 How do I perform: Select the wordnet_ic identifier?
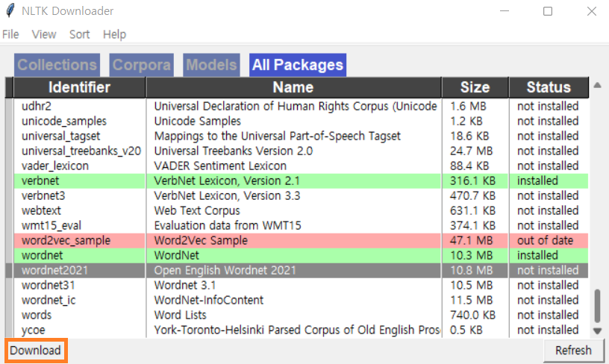[49, 301]
